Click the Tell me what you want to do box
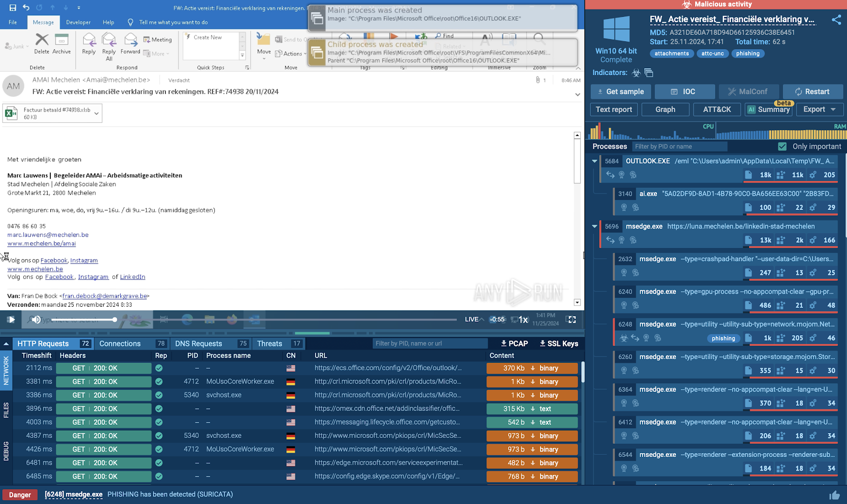This screenshot has height=504, width=847. pos(173,22)
